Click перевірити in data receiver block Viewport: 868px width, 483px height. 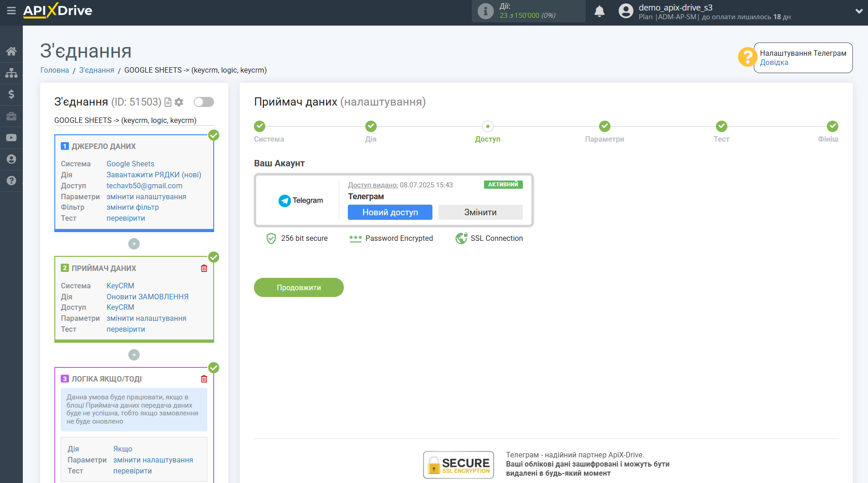tap(126, 329)
